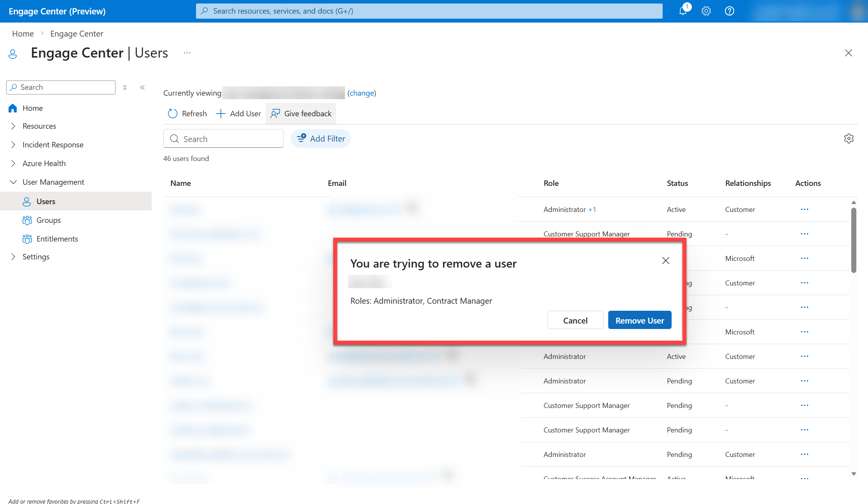Open the help question mark icon

point(730,11)
